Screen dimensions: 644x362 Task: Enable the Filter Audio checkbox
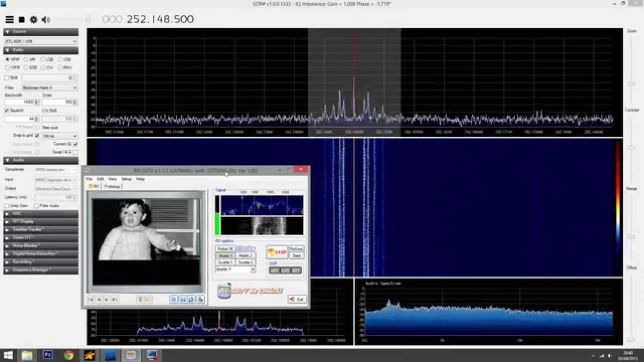click(37, 206)
